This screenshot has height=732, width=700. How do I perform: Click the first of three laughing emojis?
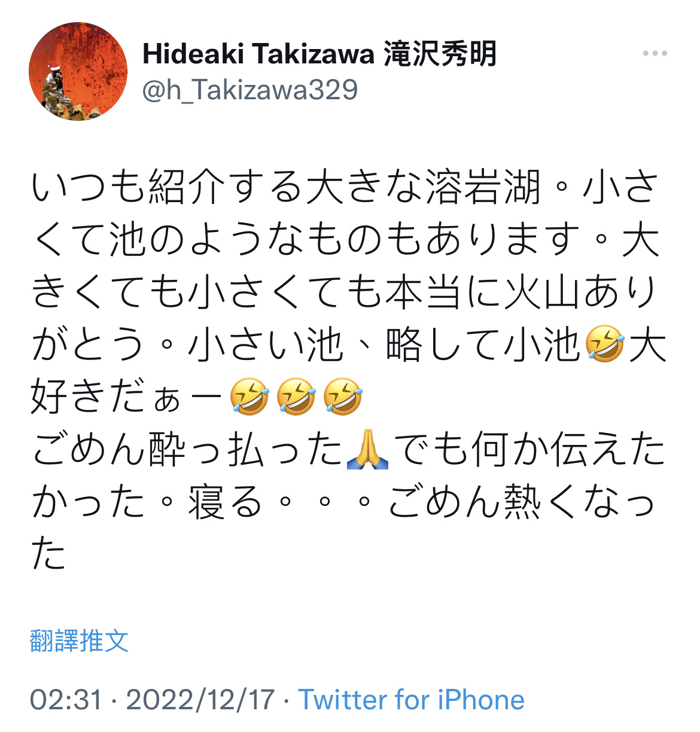(x=250, y=397)
